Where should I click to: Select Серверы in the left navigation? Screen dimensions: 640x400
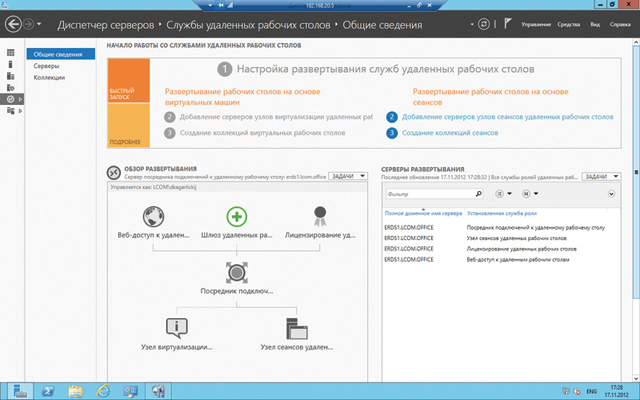tap(46, 64)
